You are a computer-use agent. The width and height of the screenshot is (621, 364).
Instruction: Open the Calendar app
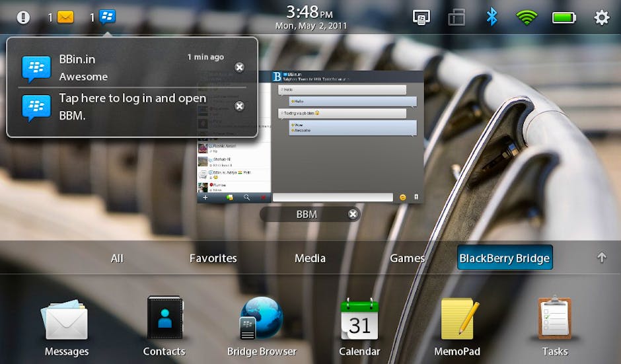pos(359,320)
